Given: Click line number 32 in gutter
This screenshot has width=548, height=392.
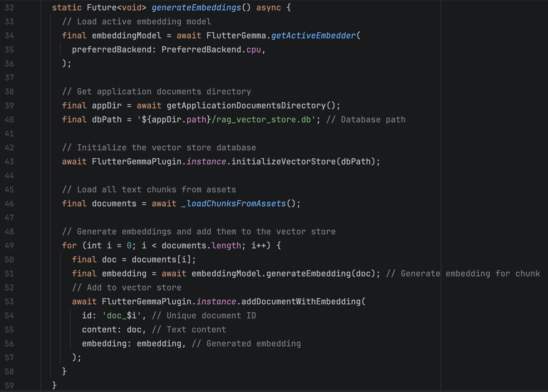Looking at the screenshot, I should tap(9, 8).
